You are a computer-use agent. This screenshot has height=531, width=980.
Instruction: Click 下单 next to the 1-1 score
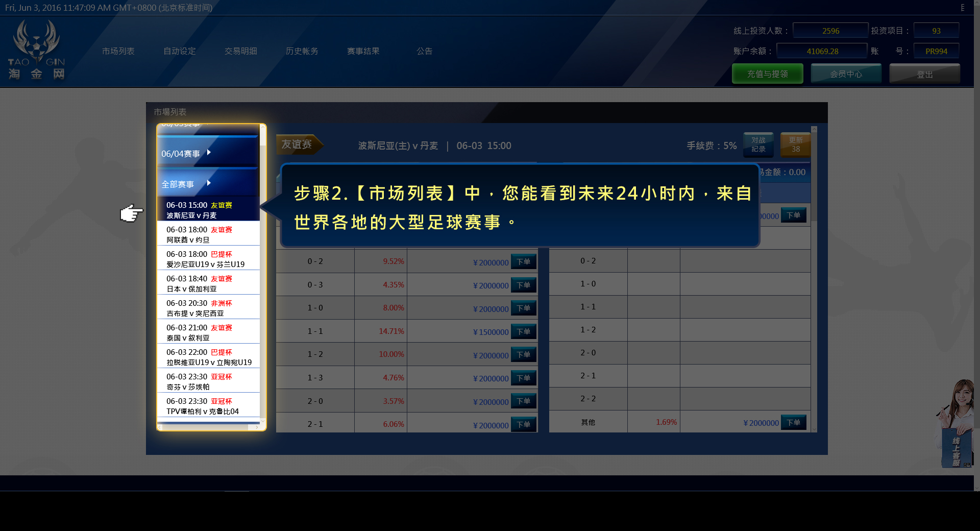tap(524, 331)
